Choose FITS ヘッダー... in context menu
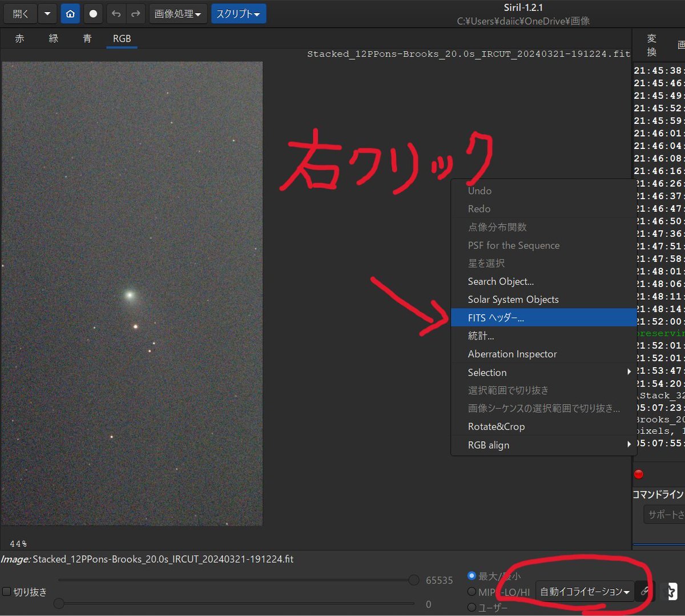 pos(543,317)
